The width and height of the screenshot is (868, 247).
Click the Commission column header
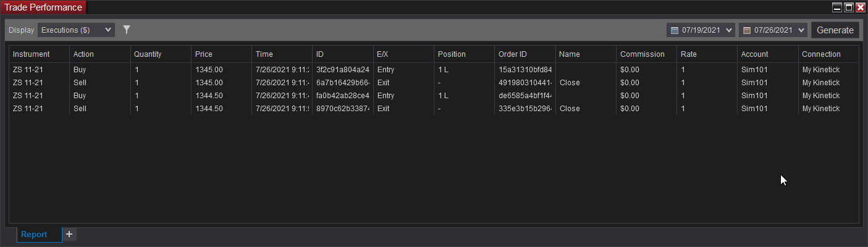pos(643,54)
